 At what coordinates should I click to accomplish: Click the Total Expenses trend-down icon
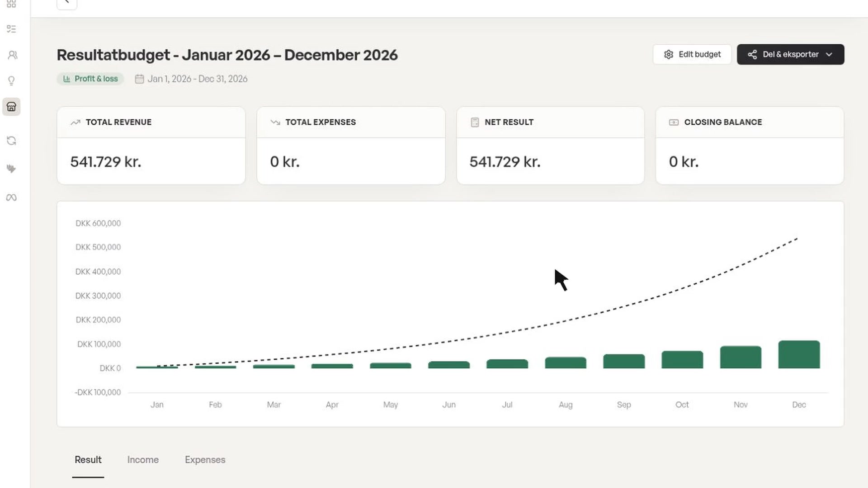tap(275, 122)
